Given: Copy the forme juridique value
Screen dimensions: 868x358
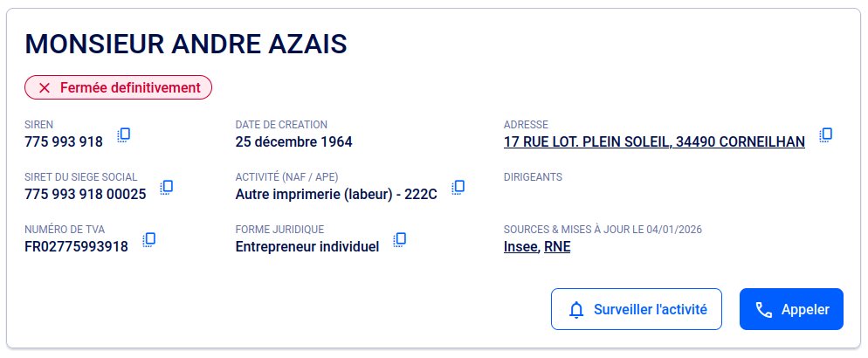Looking at the screenshot, I should click(400, 239).
